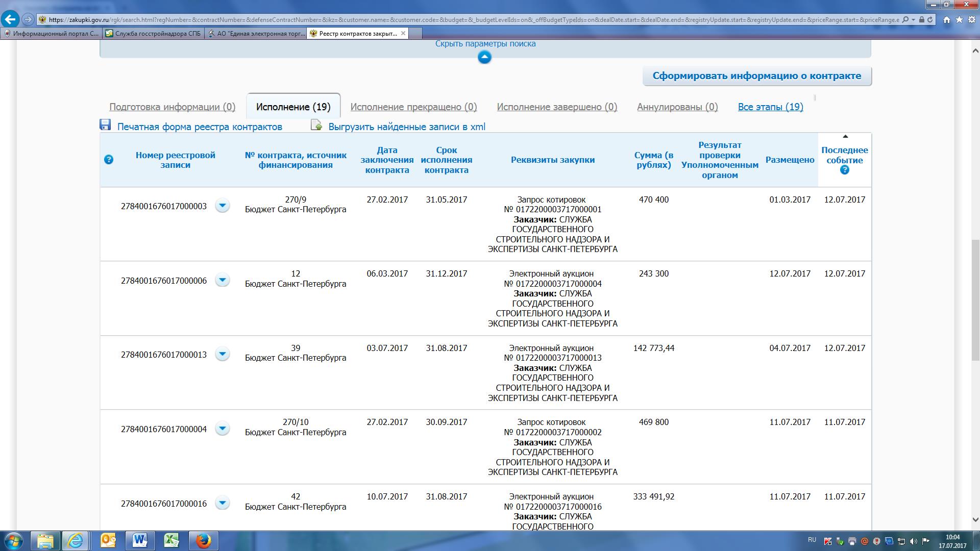Open Word taskbar icon

click(x=140, y=541)
